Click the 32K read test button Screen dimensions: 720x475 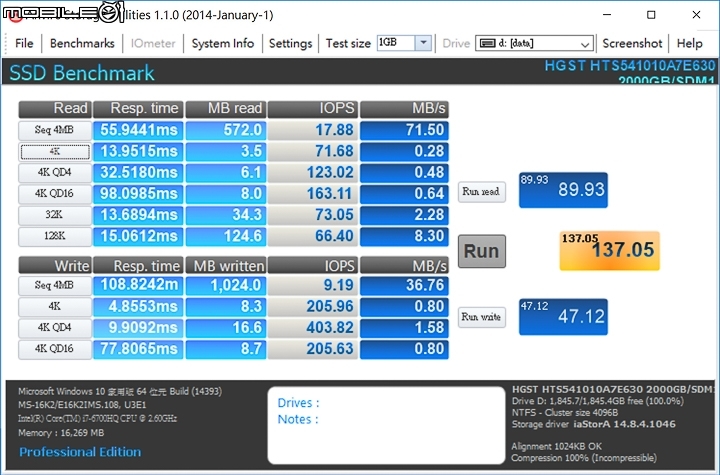[x=55, y=215]
